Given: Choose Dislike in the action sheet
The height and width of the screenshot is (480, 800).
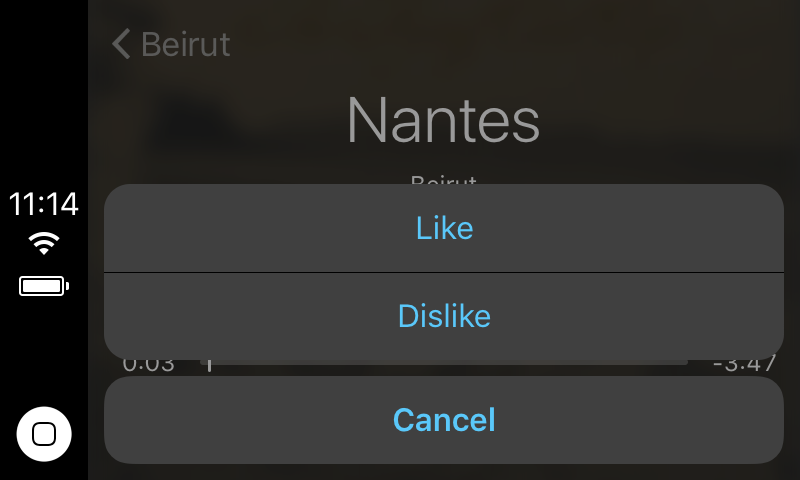Looking at the screenshot, I should pos(444,317).
